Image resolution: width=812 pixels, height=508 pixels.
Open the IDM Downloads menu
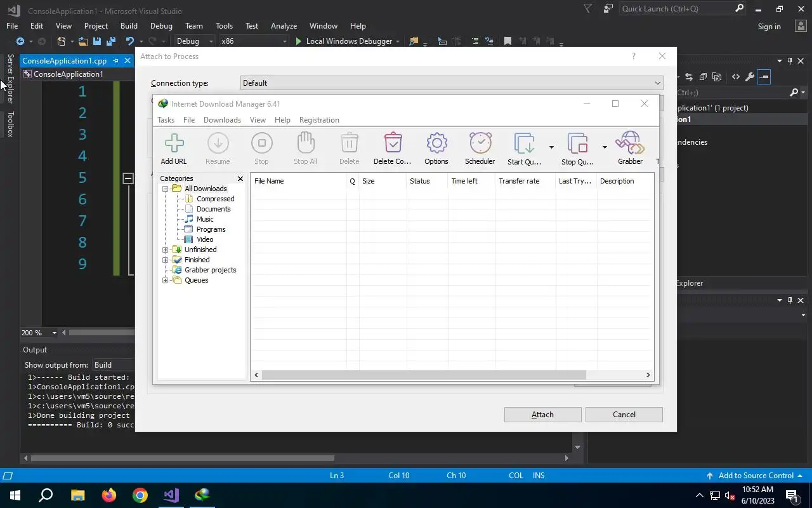[222, 120]
